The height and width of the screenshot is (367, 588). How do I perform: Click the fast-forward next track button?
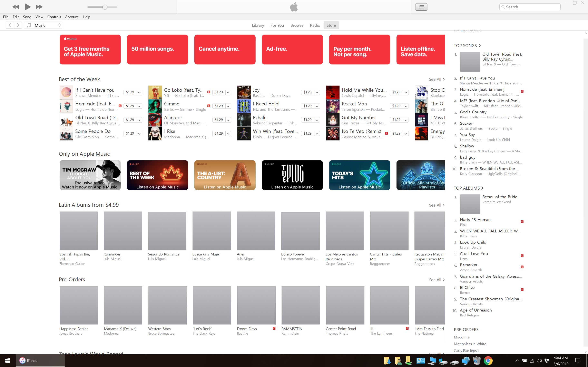click(39, 7)
